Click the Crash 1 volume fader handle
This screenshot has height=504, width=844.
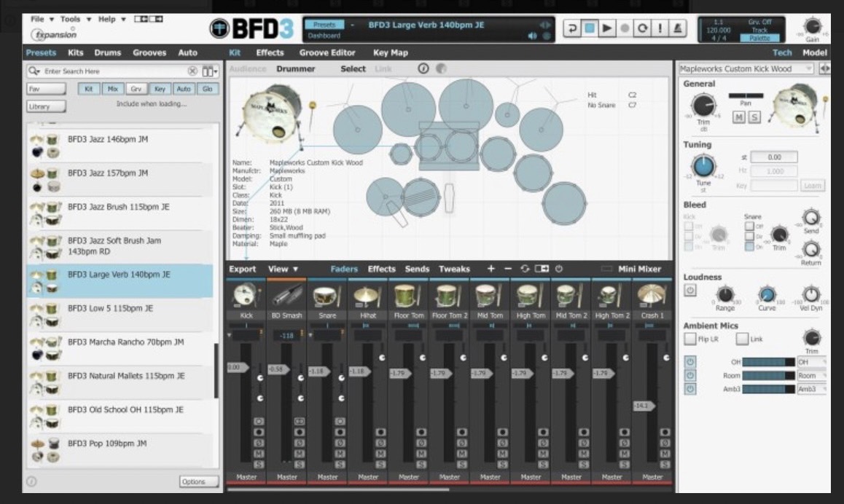644,406
